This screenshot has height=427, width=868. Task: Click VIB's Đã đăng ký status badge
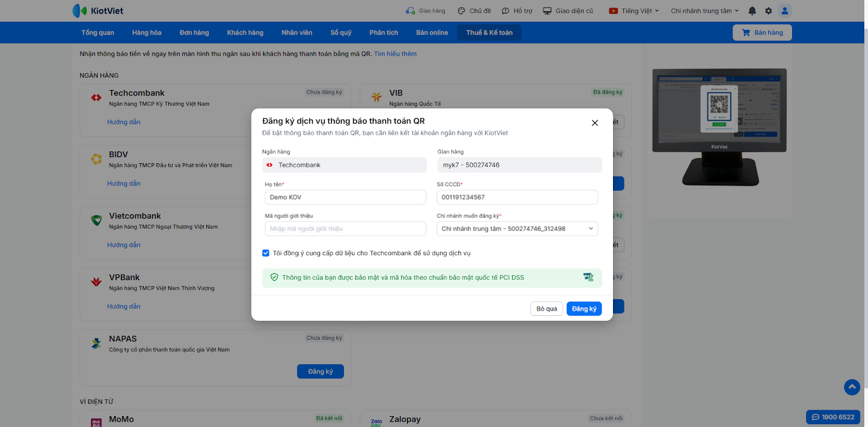[608, 92]
